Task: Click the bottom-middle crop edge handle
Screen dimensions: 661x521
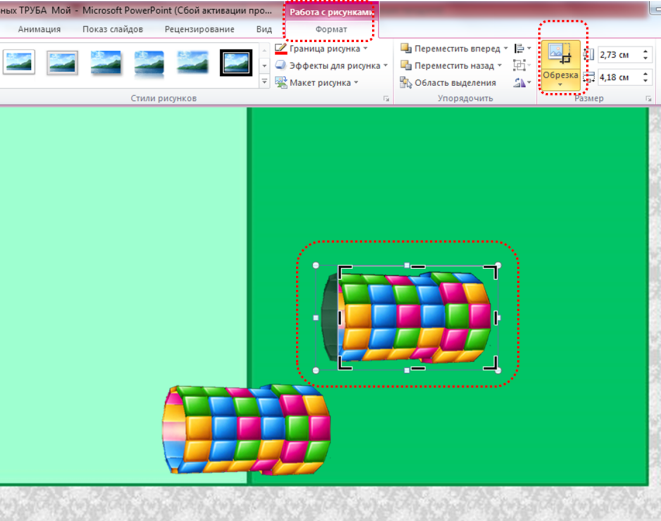Action: pos(418,368)
